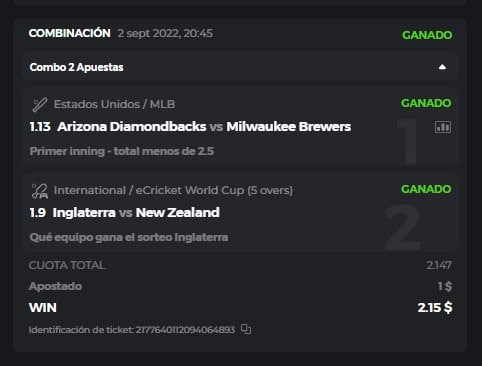The image size is (482, 366).
Task: Click the bet date 2 sept 2022, 20:45
Action: (165, 33)
